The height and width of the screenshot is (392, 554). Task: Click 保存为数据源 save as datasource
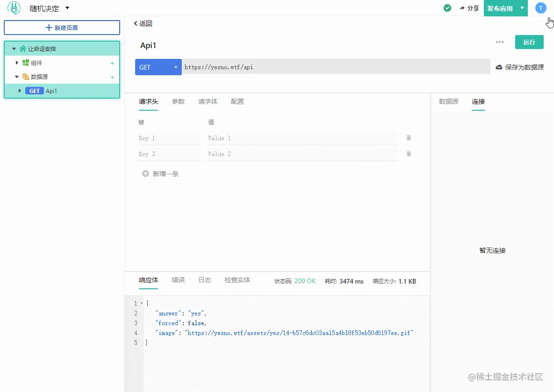[x=520, y=67]
